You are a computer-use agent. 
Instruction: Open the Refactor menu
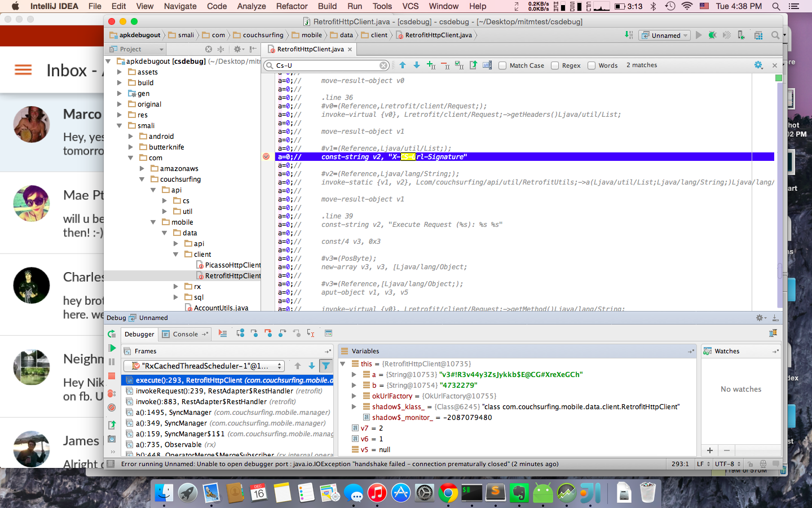click(x=292, y=6)
